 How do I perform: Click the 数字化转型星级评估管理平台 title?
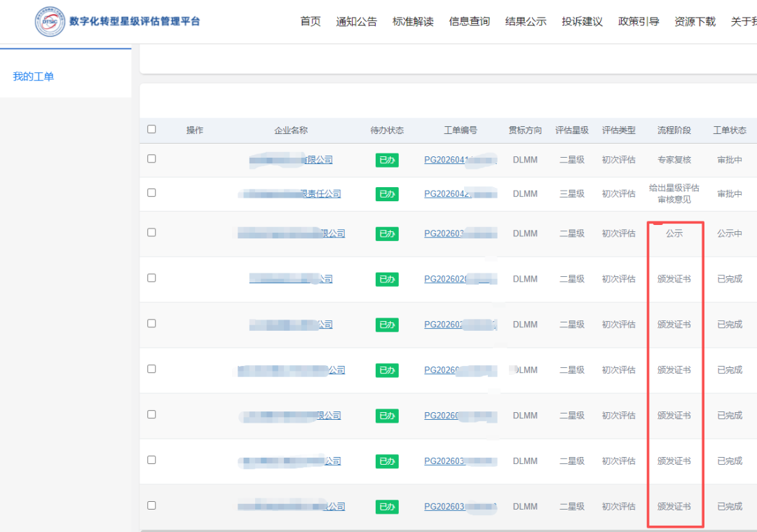135,21
